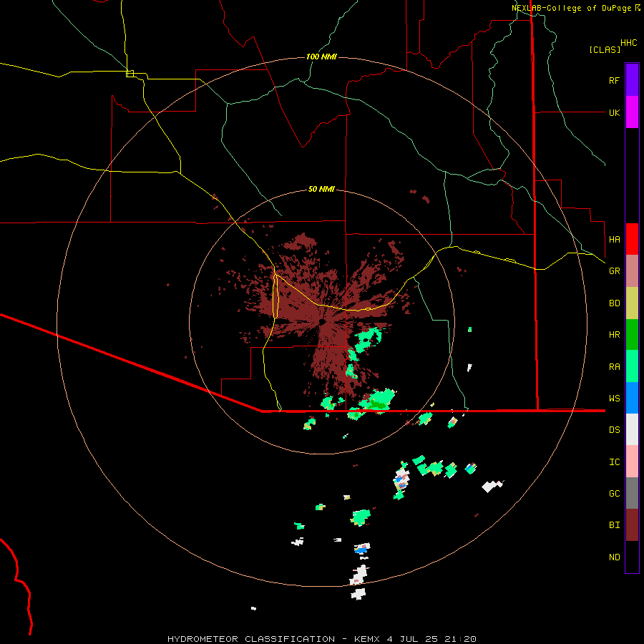Screen dimensions: 644x644
Task: Click the UK legend label
Action: click(614, 112)
